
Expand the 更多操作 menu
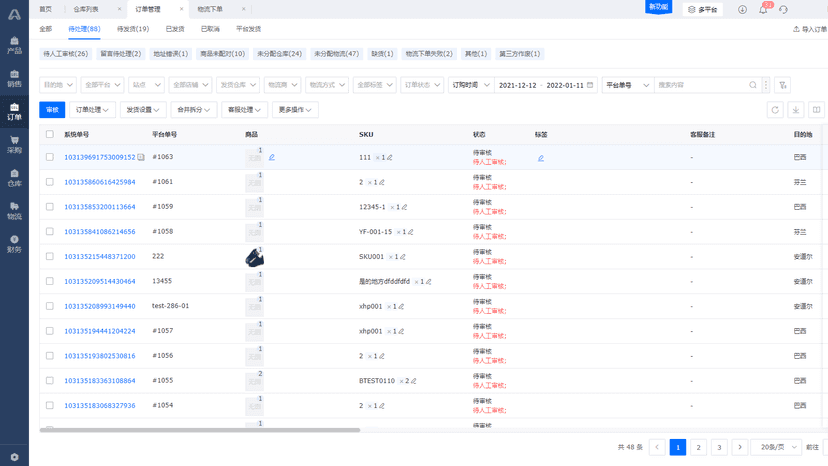click(x=295, y=110)
